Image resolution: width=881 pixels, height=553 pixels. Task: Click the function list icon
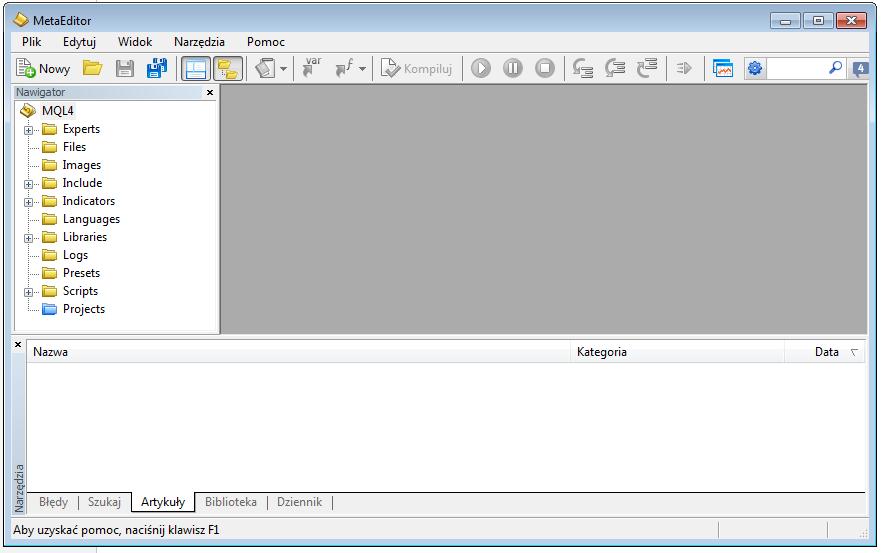[x=344, y=68]
